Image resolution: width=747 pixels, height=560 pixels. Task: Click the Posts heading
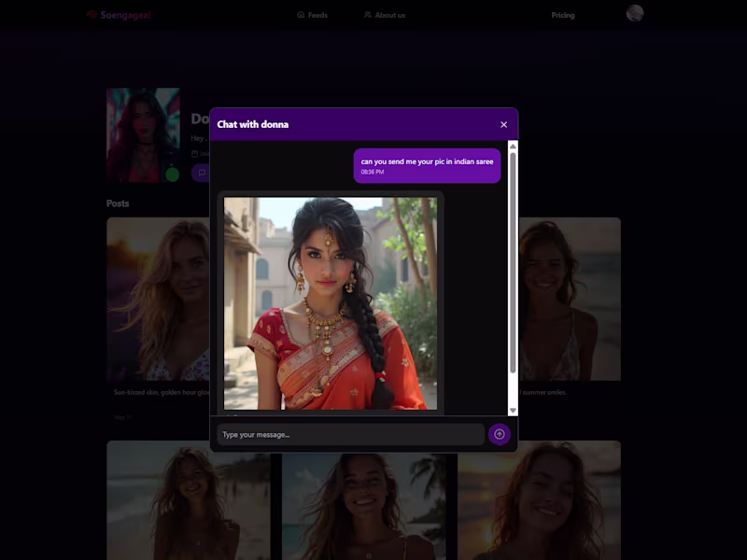coord(118,203)
